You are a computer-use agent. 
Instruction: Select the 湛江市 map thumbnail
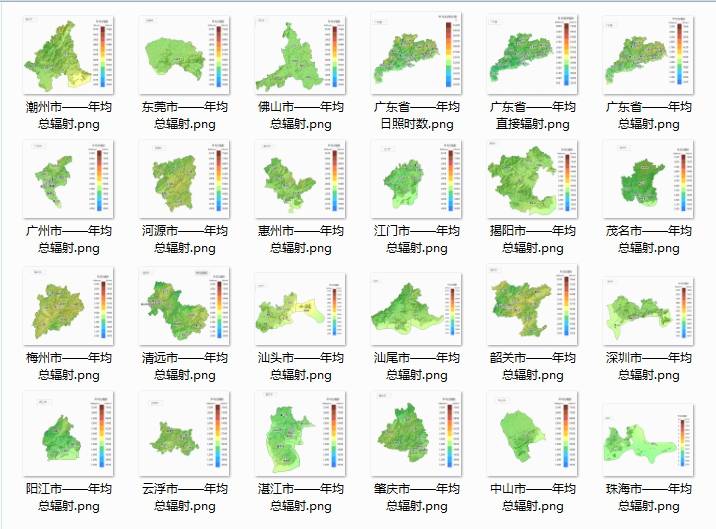[x=300, y=436]
